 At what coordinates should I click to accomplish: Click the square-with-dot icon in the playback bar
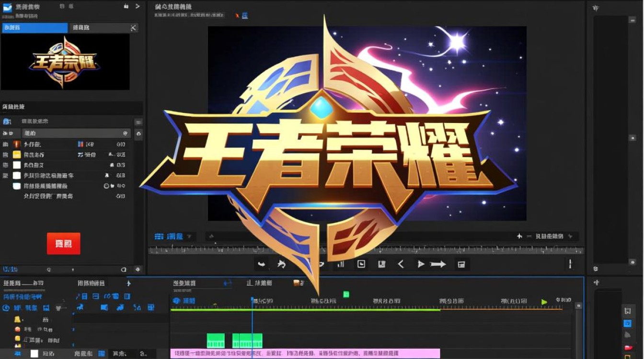tap(361, 264)
